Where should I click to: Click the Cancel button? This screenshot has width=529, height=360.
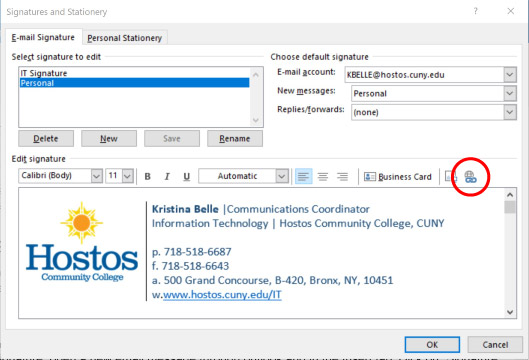tap(495, 344)
